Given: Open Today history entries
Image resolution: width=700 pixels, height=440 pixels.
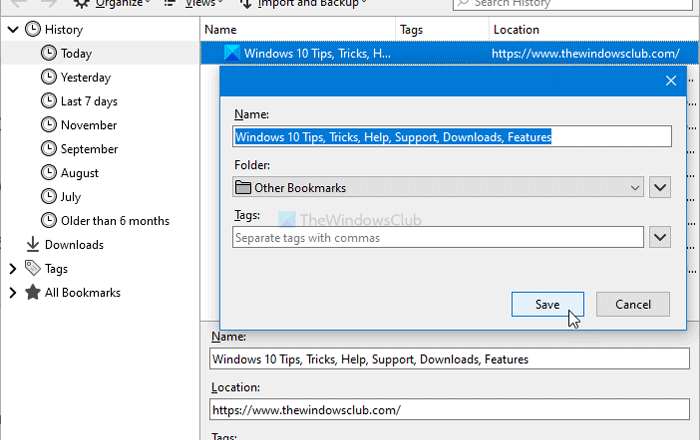Looking at the screenshot, I should click(76, 54).
